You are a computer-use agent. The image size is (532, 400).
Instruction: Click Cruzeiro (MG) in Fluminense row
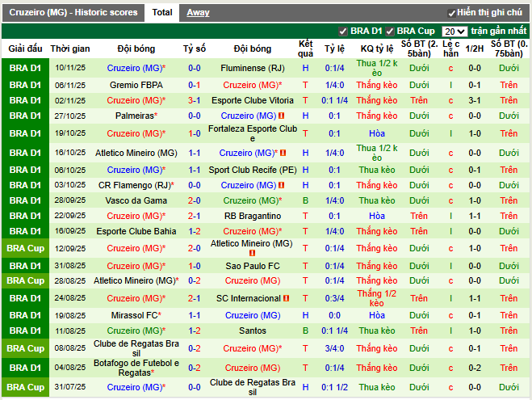(x=136, y=68)
